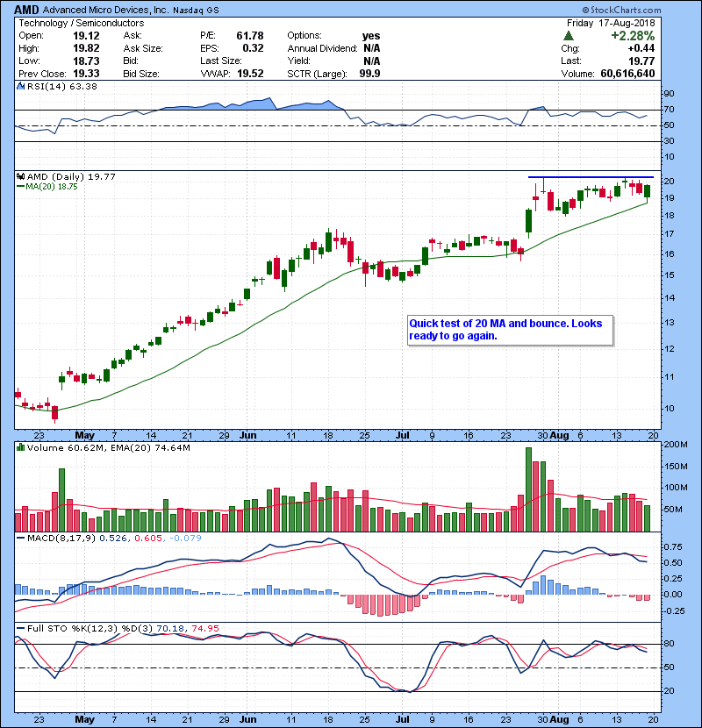The width and height of the screenshot is (702, 728).
Task: Click the stochastic %D value 74.95
Action: 204,628
